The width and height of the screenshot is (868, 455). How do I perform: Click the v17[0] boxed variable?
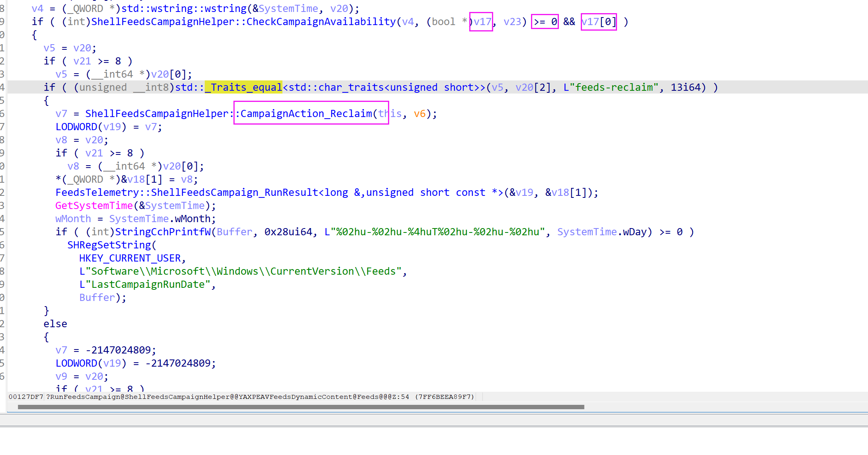click(598, 21)
